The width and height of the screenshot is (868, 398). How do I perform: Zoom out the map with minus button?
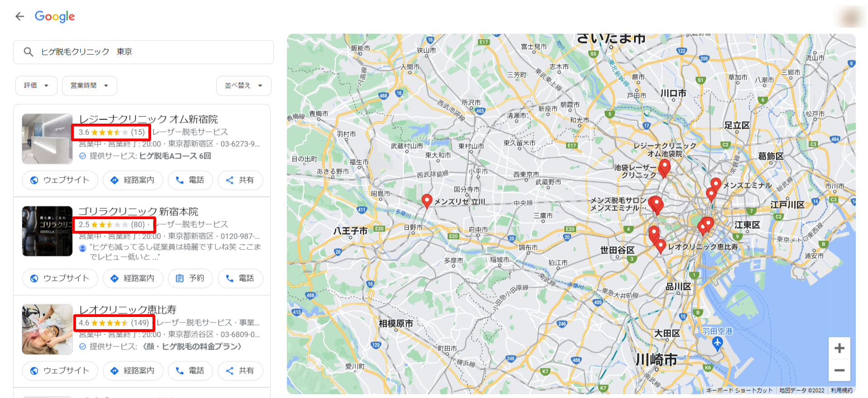pos(839,370)
